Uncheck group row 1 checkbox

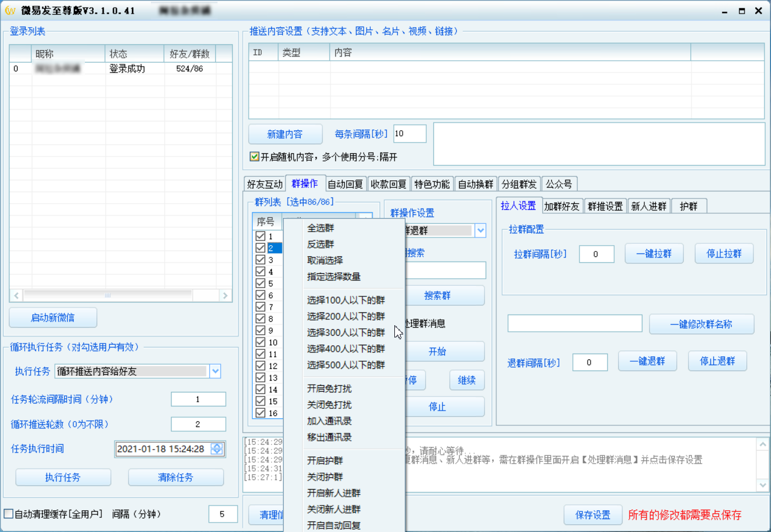[261, 236]
